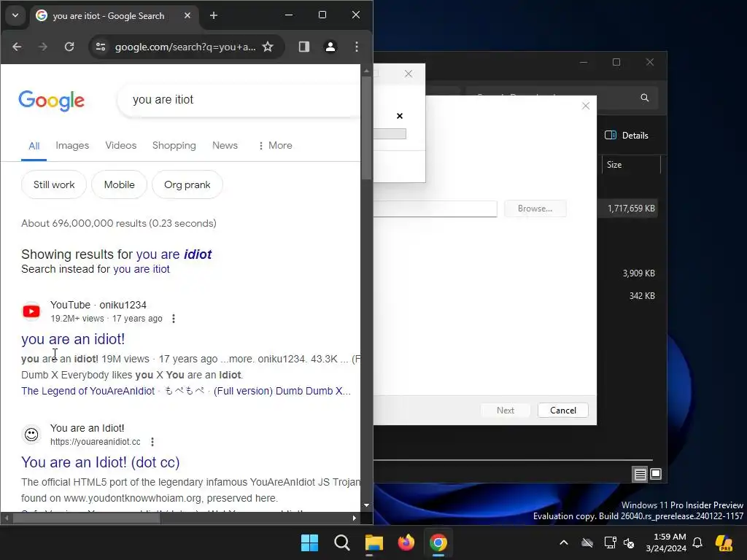
Task: Open File Explorer from taskbar
Action: [374, 542]
